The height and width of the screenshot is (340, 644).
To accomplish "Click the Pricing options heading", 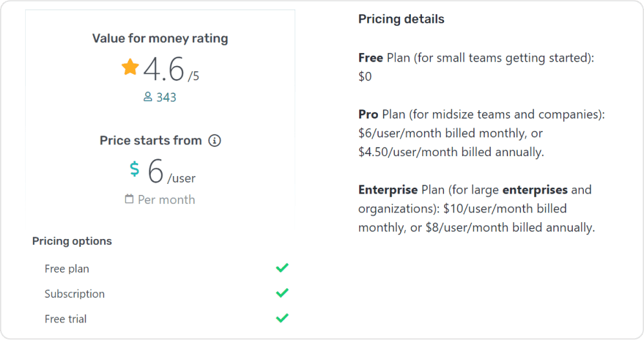I will click(x=72, y=241).
